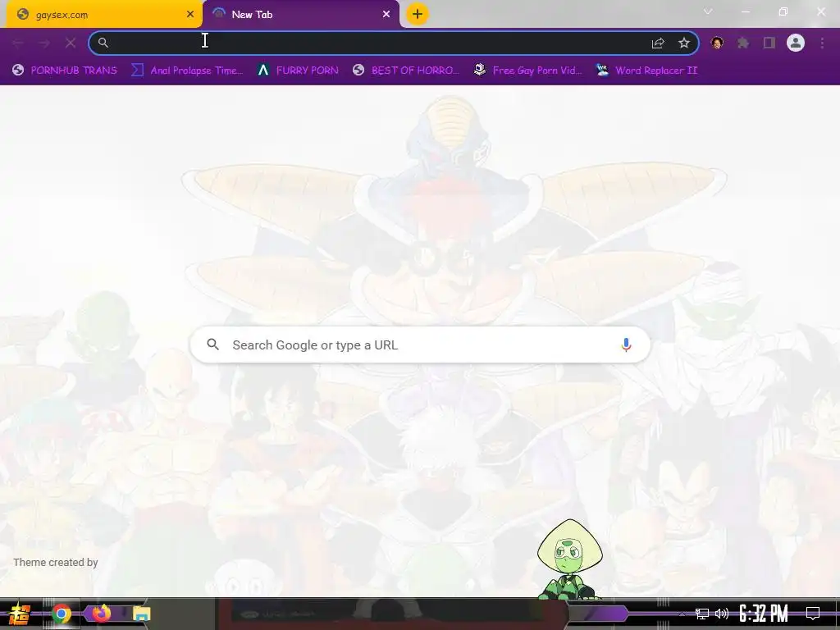Screen dimensions: 840x630
Task: Open the Word Replacer II bookmark
Action: tap(646, 71)
